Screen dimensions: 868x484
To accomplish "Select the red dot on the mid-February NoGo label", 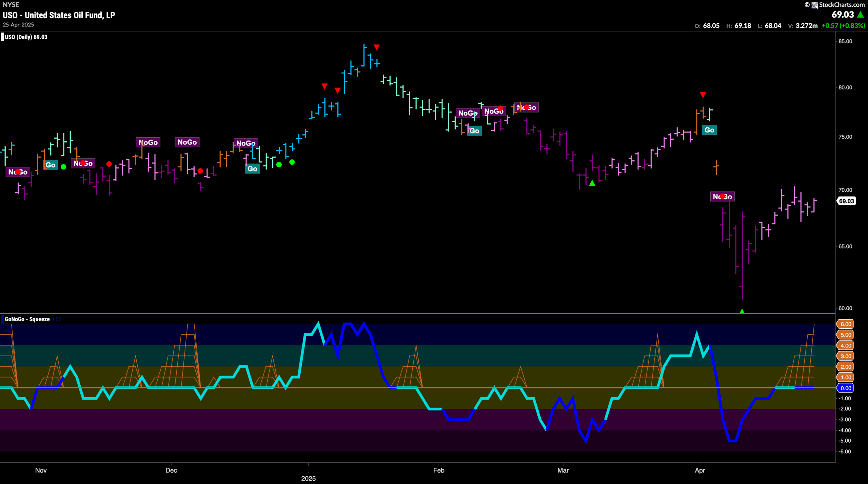I will click(500, 108).
